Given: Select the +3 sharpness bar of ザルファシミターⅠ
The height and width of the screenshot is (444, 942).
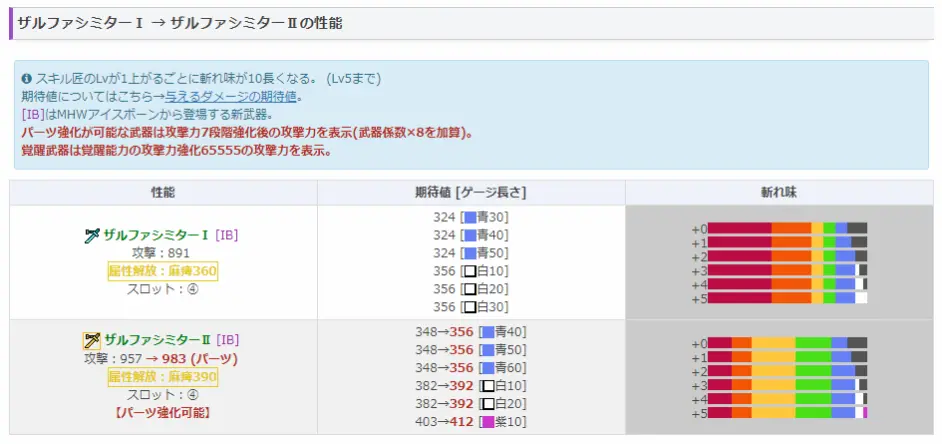Looking at the screenshot, I should click(787, 270).
